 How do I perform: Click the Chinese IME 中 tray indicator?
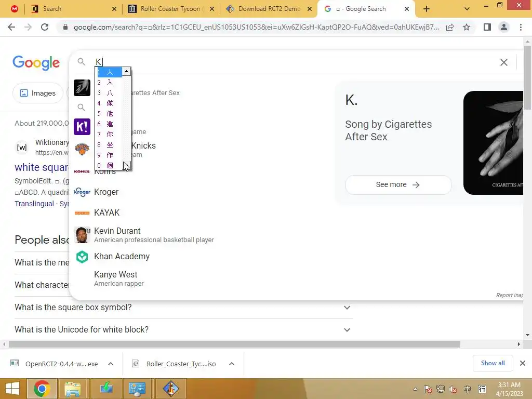click(467, 389)
